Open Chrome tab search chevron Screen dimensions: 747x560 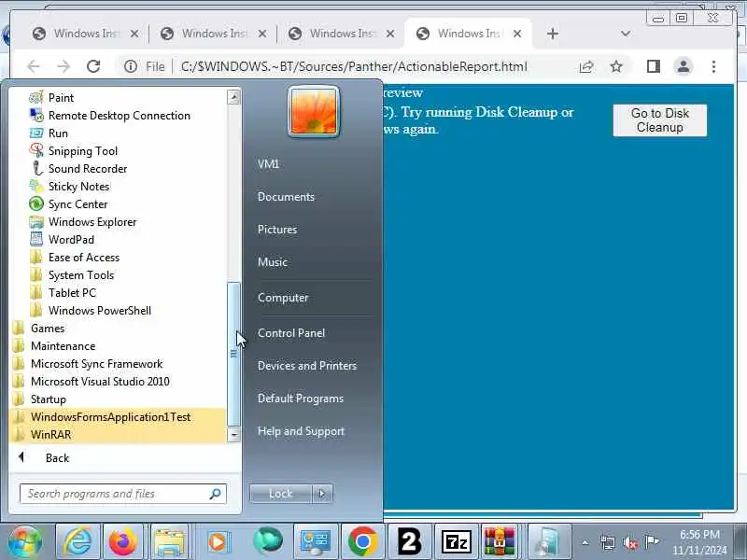[626, 34]
